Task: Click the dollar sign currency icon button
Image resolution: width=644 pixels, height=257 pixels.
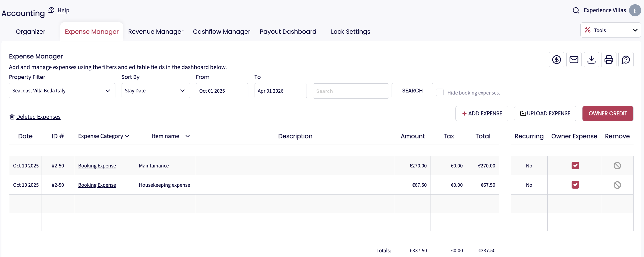Action: click(x=556, y=60)
